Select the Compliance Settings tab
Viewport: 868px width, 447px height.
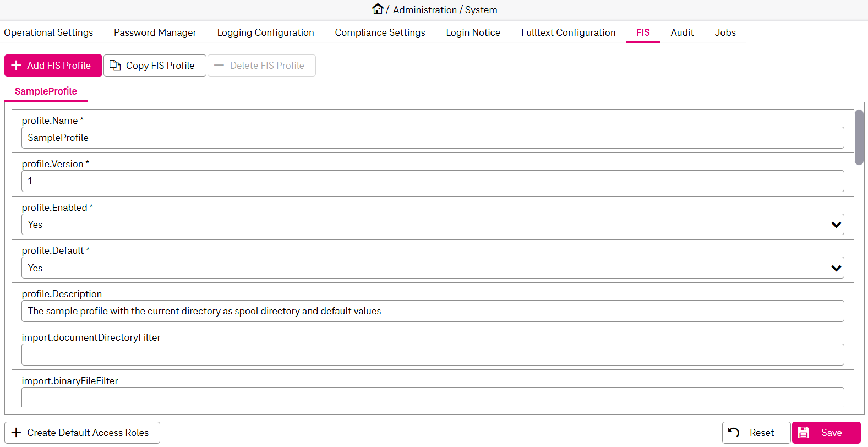click(x=380, y=32)
